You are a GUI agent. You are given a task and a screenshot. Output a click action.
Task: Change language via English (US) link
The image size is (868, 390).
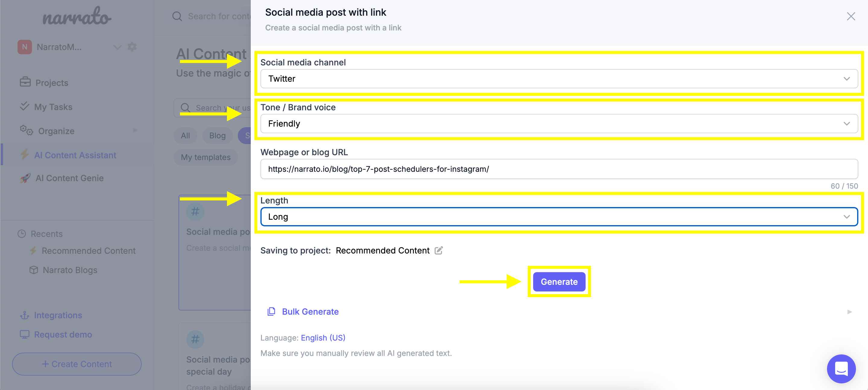coord(323,338)
